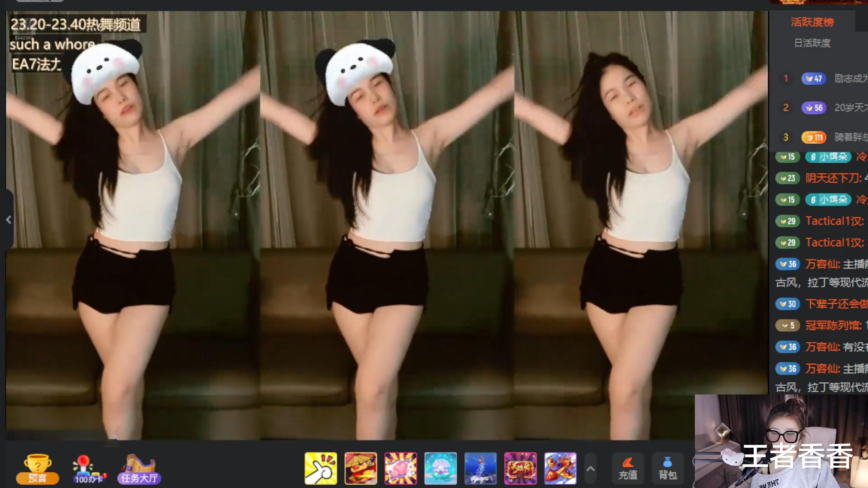Click Tactical1汉 username in chat
The height and width of the screenshot is (488, 868).
[x=834, y=221]
